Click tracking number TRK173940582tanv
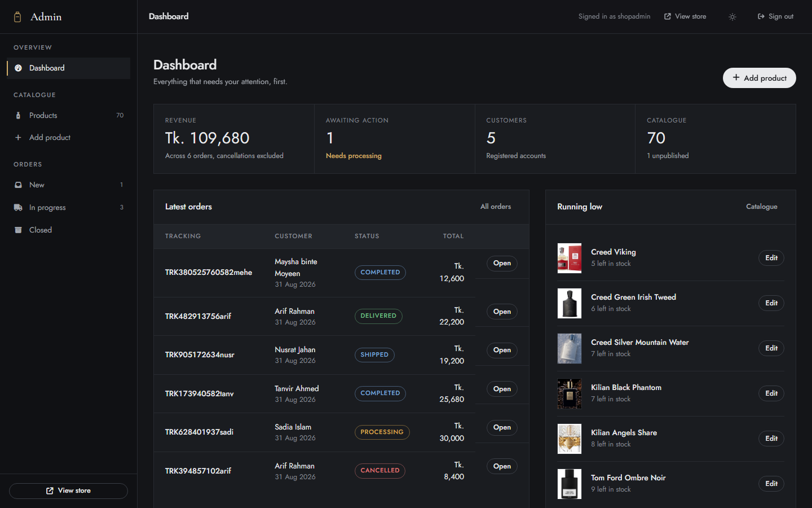Screen dimensions: 812x508 click(199, 393)
